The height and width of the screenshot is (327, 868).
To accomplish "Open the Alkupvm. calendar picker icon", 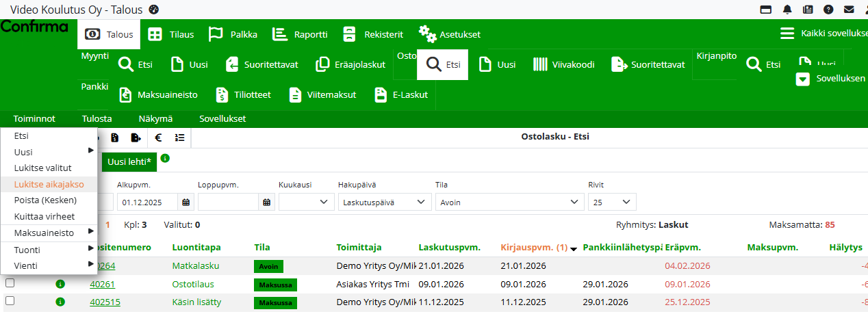I will 186,202.
